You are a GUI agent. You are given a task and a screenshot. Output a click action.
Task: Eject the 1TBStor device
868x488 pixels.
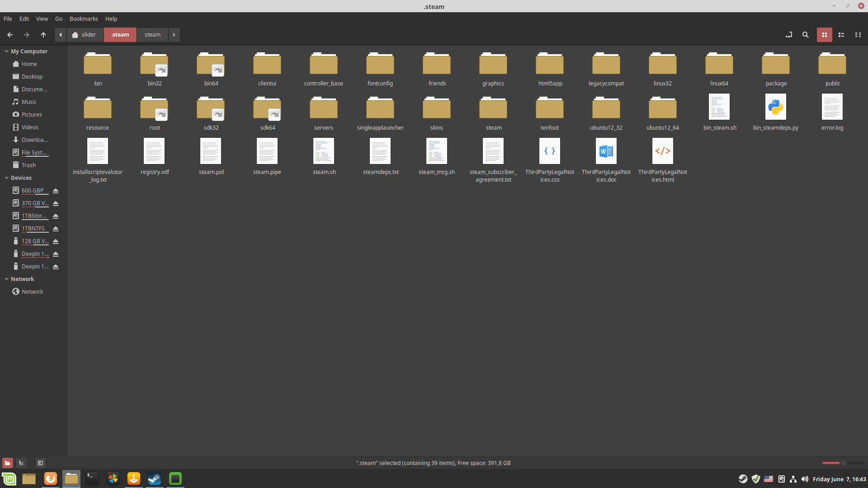coord(56,216)
